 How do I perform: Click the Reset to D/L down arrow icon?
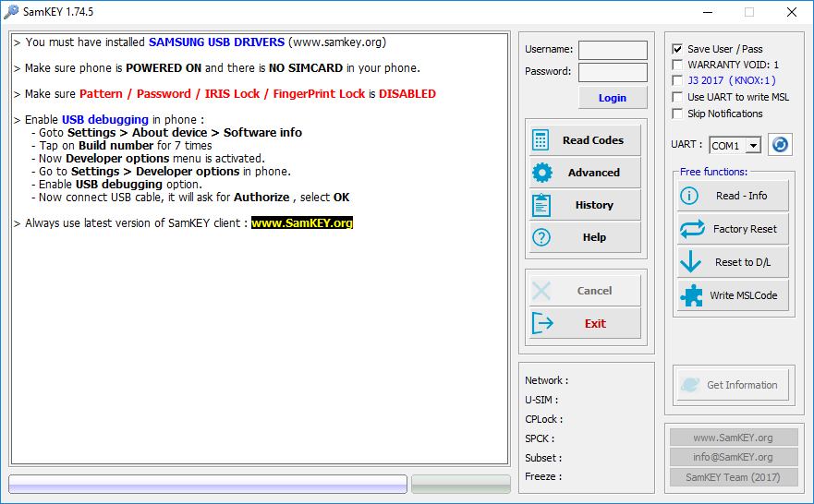point(690,261)
